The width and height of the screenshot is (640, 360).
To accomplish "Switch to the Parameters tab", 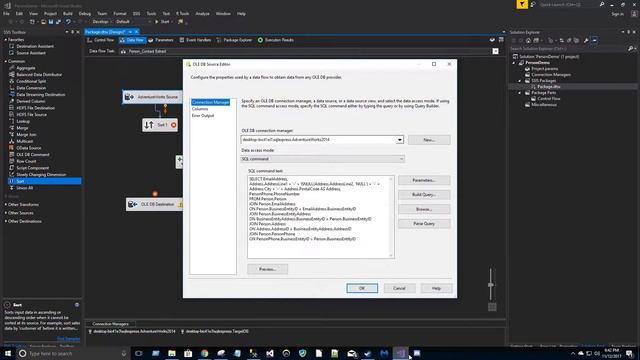I will click(161, 40).
